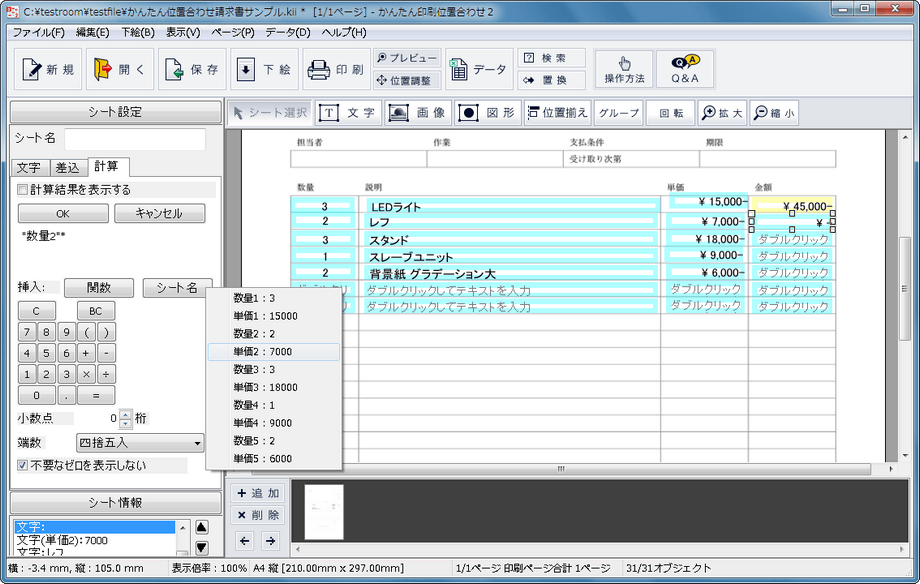
Task: Choose 単価5 : 6000 from popup list
Action: click(x=274, y=458)
